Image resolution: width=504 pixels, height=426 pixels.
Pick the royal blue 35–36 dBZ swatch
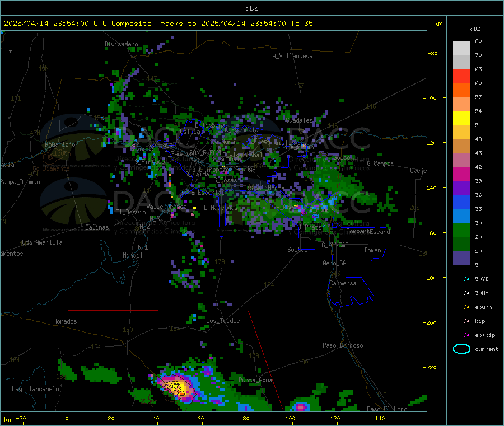pos(461,202)
